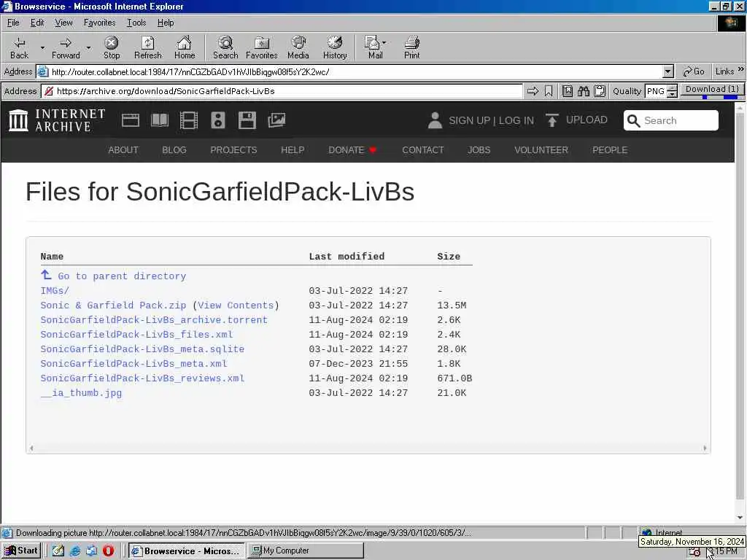The image size is (747, 560).
Task: Open Sonic & Garfield Pack.zip link
Action: 113,306
